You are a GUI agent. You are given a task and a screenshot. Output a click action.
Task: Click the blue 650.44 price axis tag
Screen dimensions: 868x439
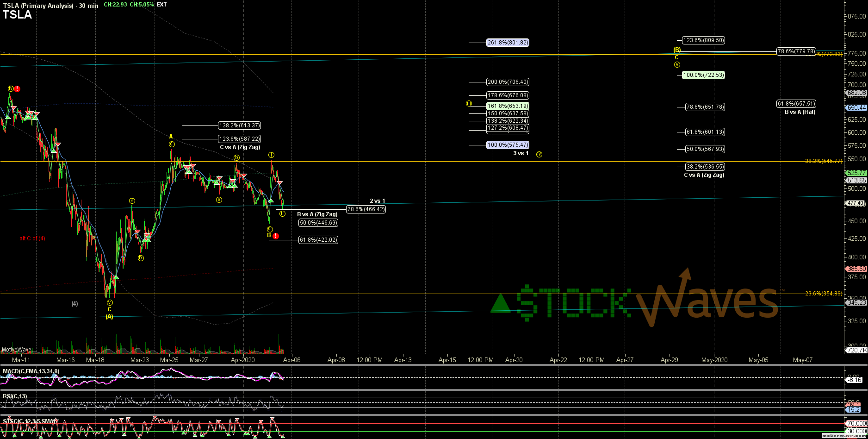click(x=856, y=107)
